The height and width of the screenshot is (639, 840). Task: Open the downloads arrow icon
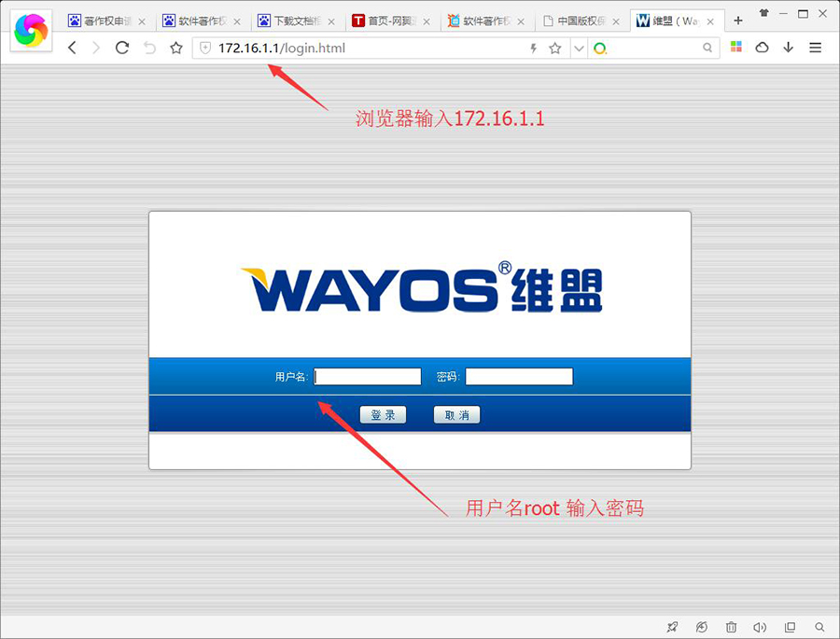788,48
